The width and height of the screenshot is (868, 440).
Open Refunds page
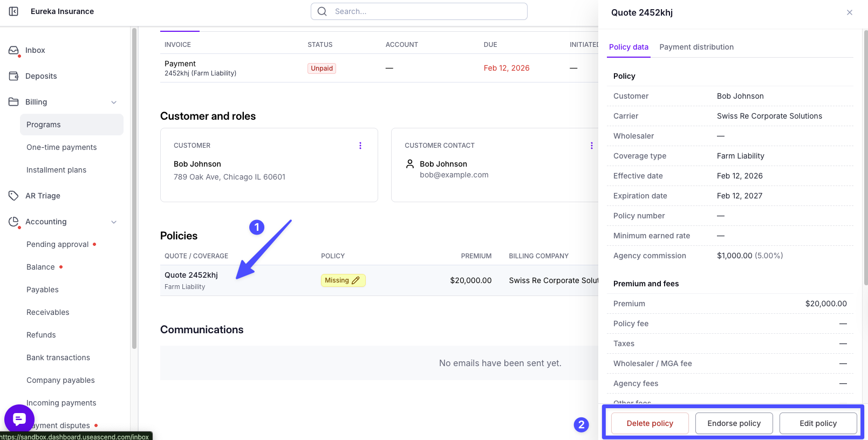tap(41, 335)
